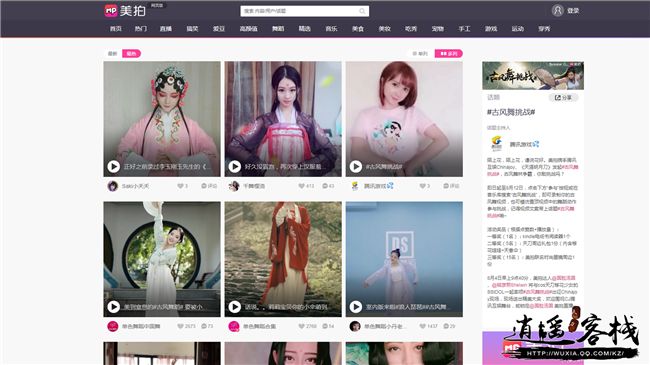The height and width of the screenshot is (365, 650).
Task: Open the 高颜值 nav item
Action: (x=248, y=29)
